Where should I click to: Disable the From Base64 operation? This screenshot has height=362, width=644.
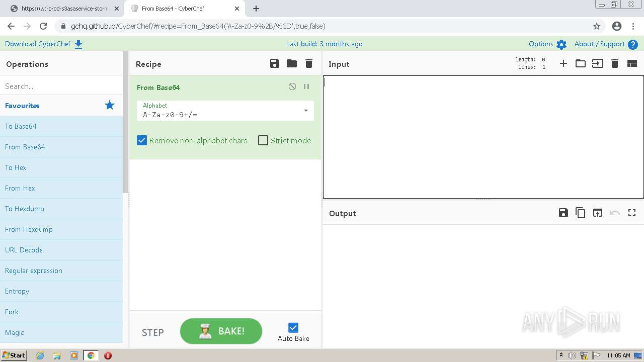(x=292, y=86)
